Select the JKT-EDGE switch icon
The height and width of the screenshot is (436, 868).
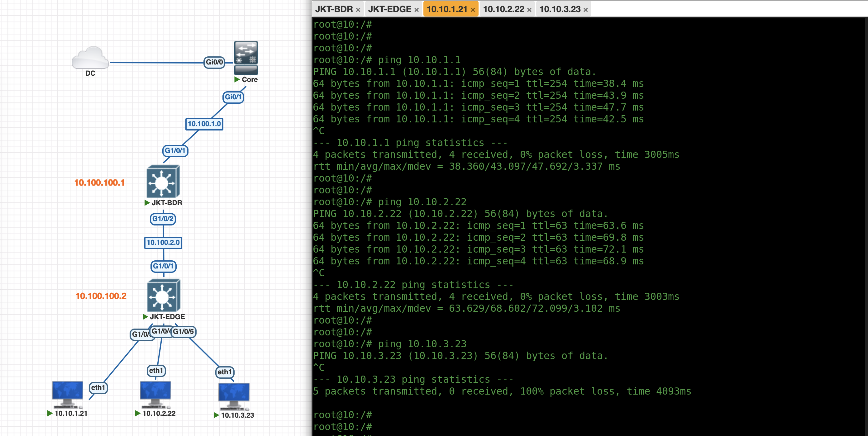[164, 296]
